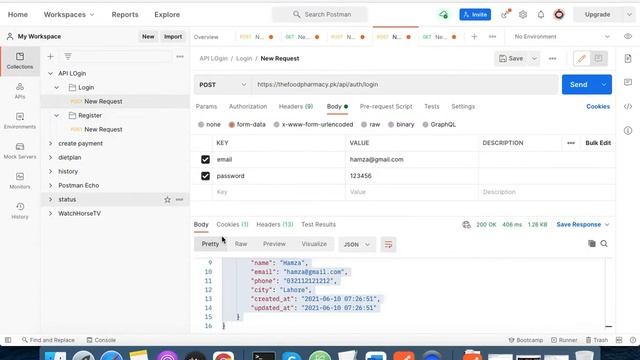Screen dimensions: 640x360
Task: Select the GraphQL body type
Action: coord(425,124)
